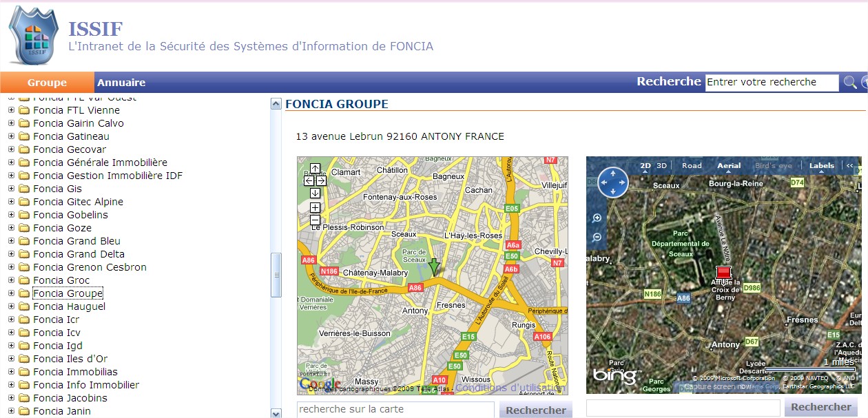Open the Annuaire tab
The width and height of the screenshot is (868, 418).
pos(121,83)
